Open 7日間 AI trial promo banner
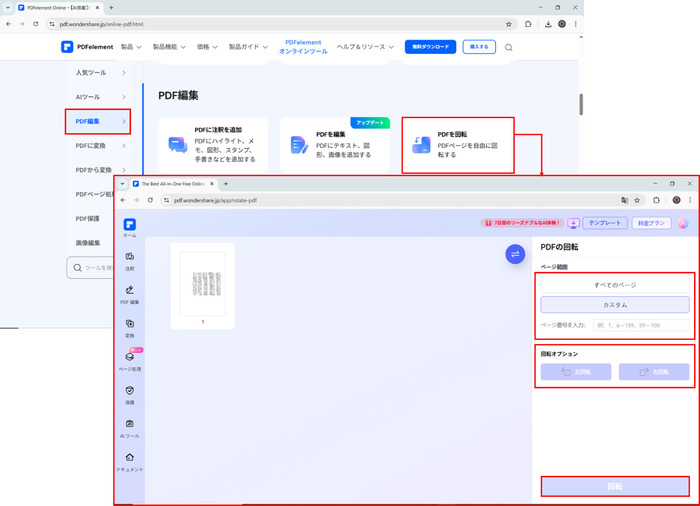Viewport: 700px width, 506px height. pyautogui.click(x=522, y=222)
